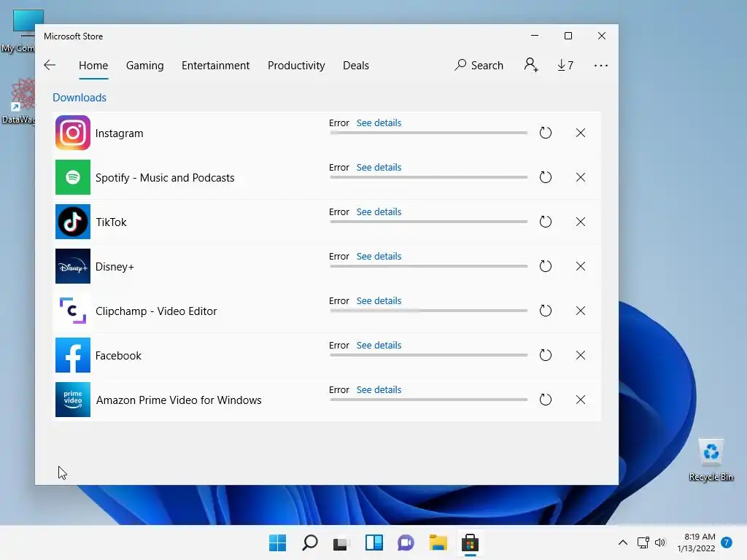Click the TikTok app icon
This screenshot has width=747, height=560.
click(73, 222)
